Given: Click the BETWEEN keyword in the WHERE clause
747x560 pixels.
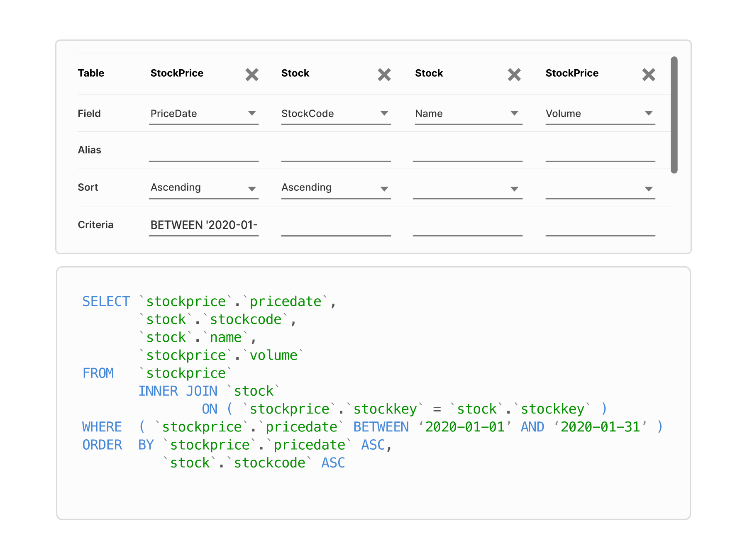Looking at the screenshot, I should (x=381, y=427).
